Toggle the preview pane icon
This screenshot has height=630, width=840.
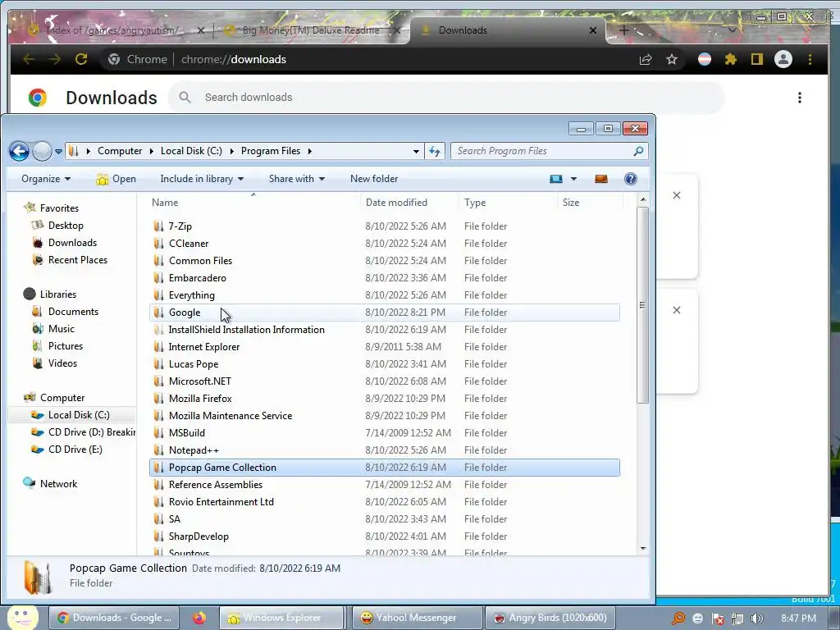click(x=601, y=179)
